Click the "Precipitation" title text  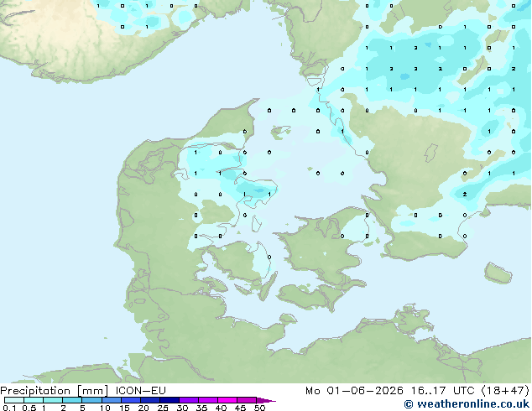(35, 391)
